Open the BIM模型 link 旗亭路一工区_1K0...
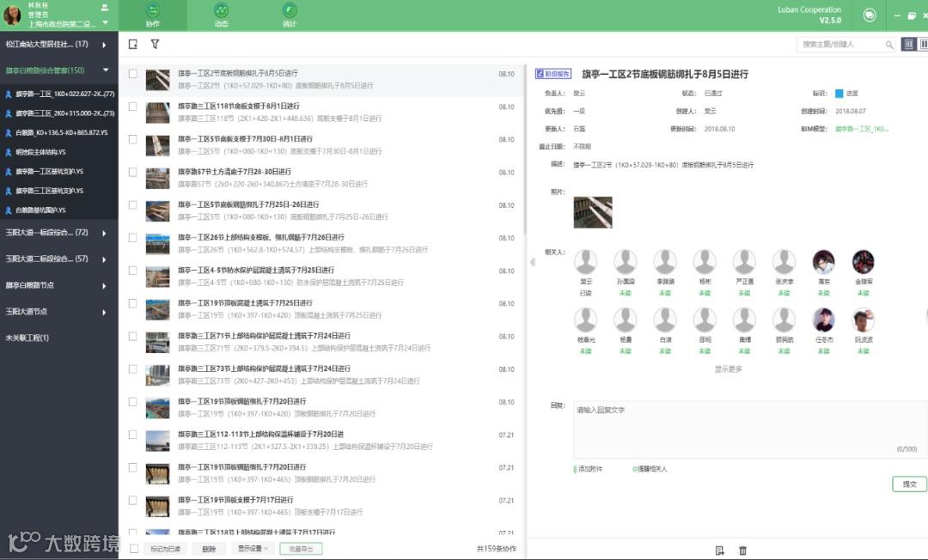 click(x=862, y=129)
